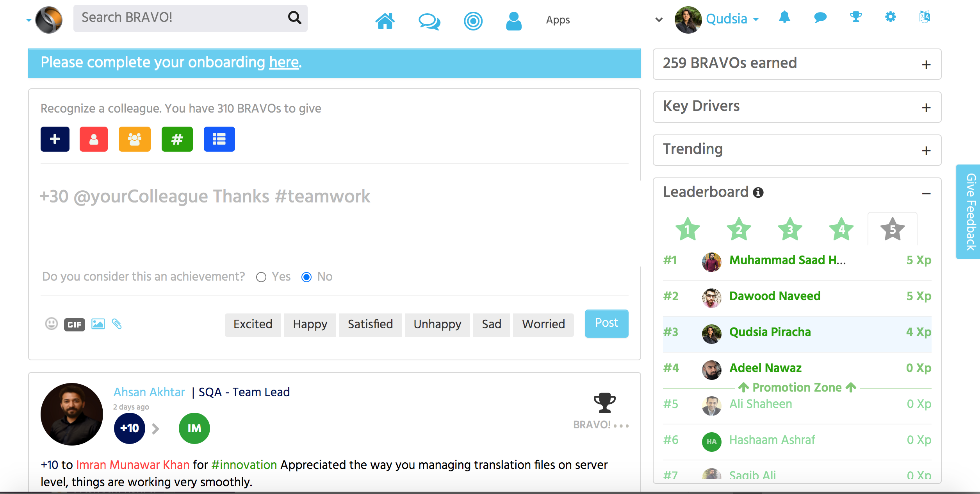Open Adeel Nawaz on leaderboard

(765, 368)
